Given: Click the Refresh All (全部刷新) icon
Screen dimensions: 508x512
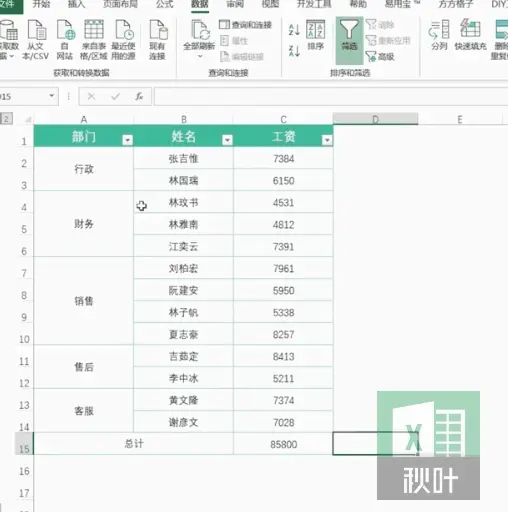Looking at the screenshot, I should (199, 30).
